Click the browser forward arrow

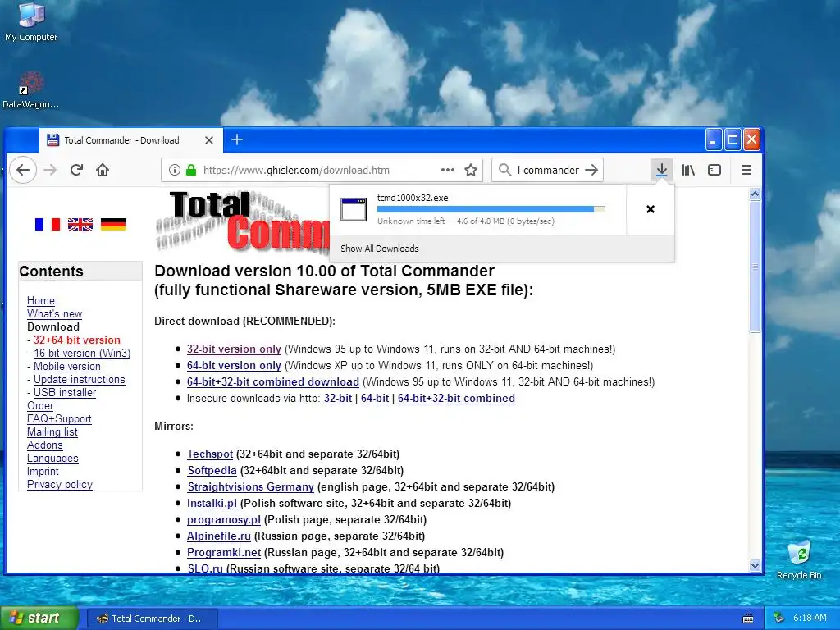coord(50,171)
